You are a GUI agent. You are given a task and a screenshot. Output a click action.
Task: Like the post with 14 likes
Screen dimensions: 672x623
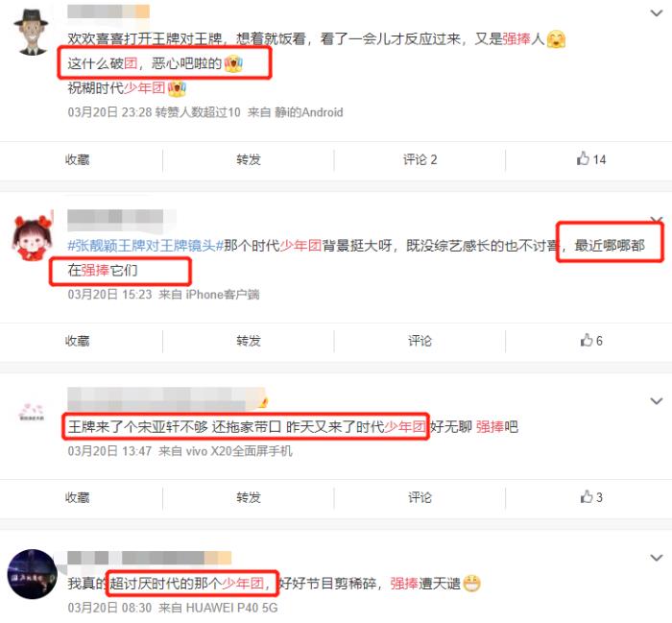pos(591,159)
